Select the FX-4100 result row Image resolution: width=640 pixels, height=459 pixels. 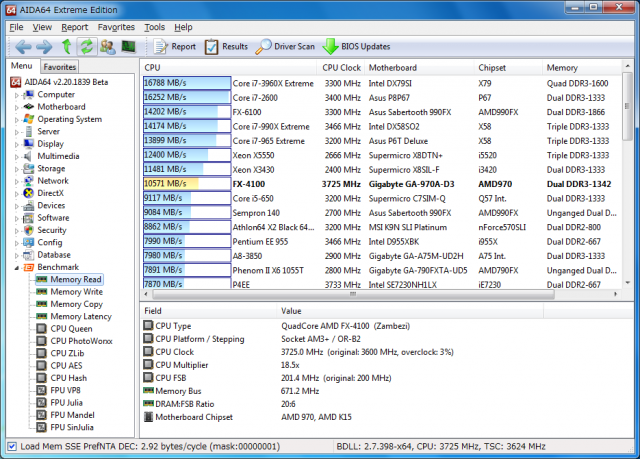point(382,184)
